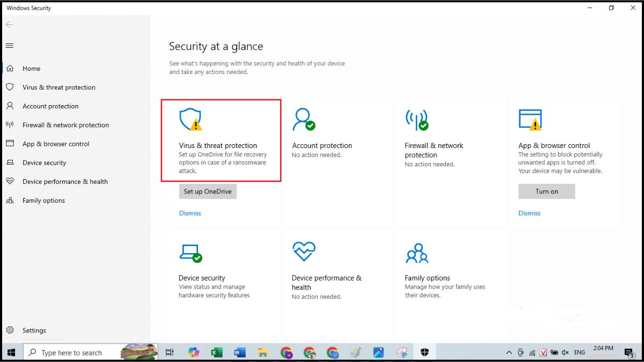The height and width of the screenshot is (362, 644).
Task: Open File Explorer from the taskbar
Action: pyautogui.click(x=263, y=352)
